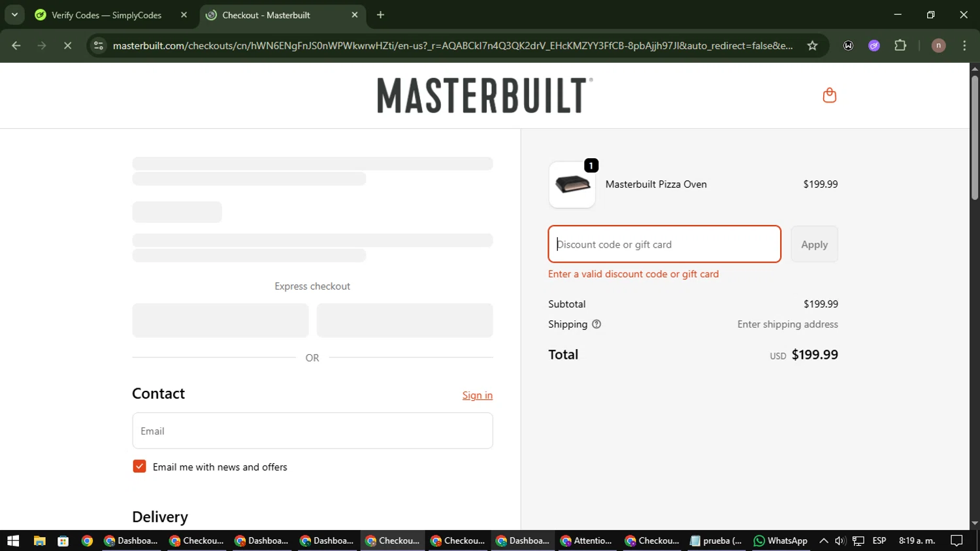Click into the Email field

pyautogui.click(x=312, y=431)
